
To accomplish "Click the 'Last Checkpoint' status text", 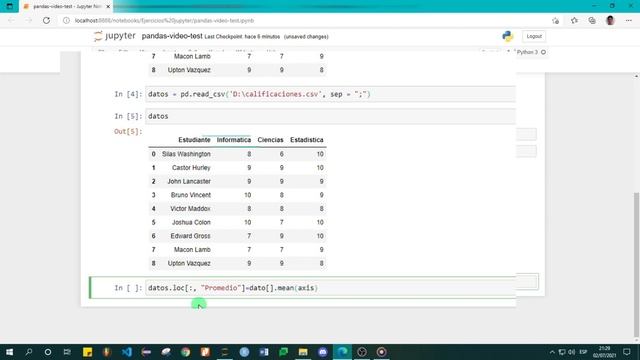I will point(242,37).
